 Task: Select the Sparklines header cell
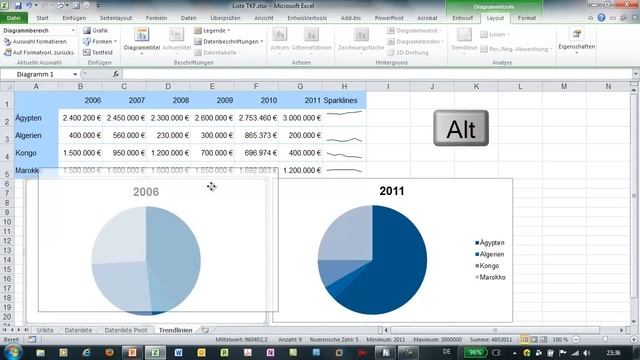344,100
